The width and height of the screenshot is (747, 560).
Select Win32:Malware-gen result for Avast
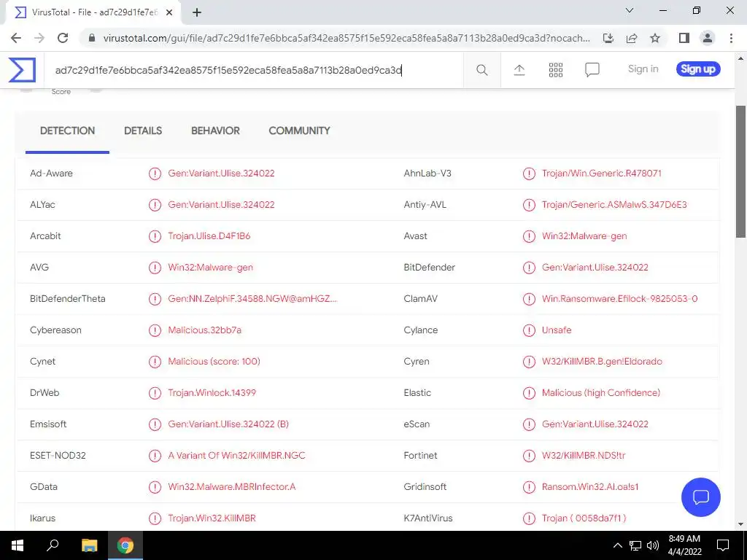(584, 236)
